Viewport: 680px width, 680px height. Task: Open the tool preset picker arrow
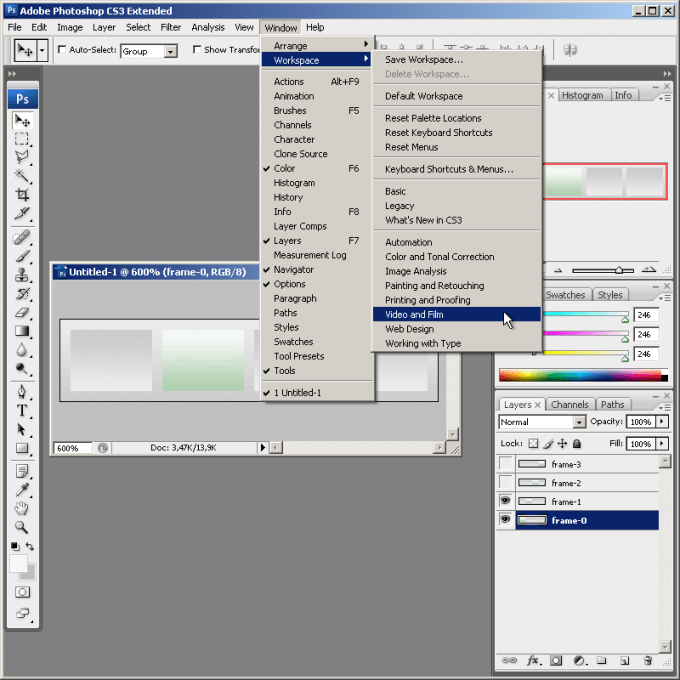pos(42,51)
